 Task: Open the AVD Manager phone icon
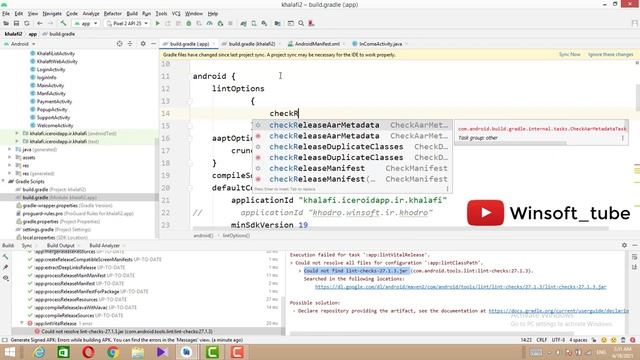254,24
